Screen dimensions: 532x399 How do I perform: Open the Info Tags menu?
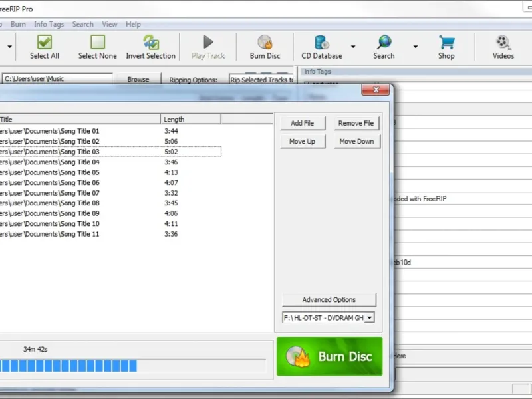tap(49, 24)
